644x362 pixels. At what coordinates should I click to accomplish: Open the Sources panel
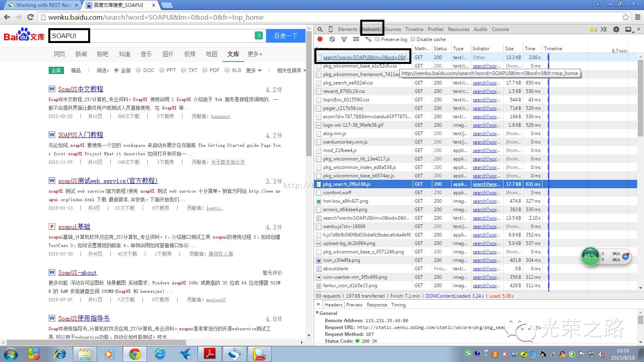coord(392,29)
